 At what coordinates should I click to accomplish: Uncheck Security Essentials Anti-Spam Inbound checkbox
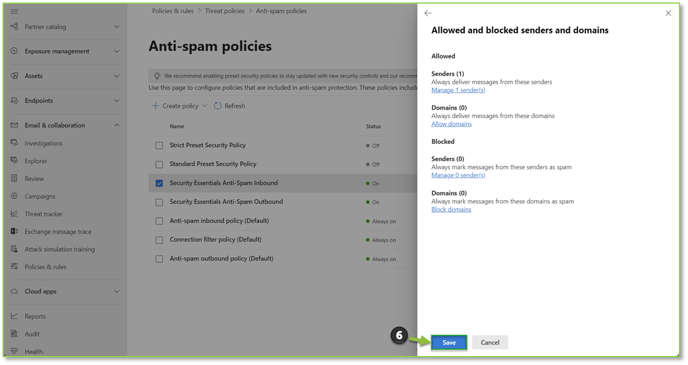pos(159,183)
